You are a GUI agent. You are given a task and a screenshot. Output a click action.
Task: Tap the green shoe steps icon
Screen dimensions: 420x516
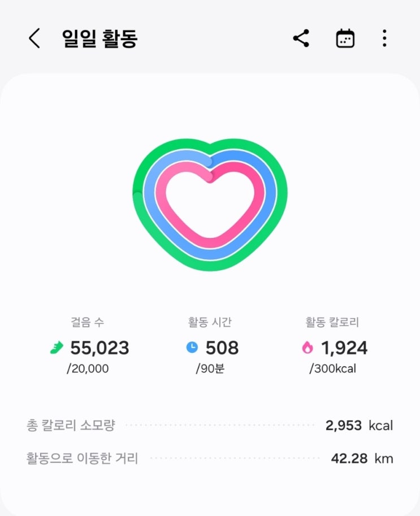(57, 348)
